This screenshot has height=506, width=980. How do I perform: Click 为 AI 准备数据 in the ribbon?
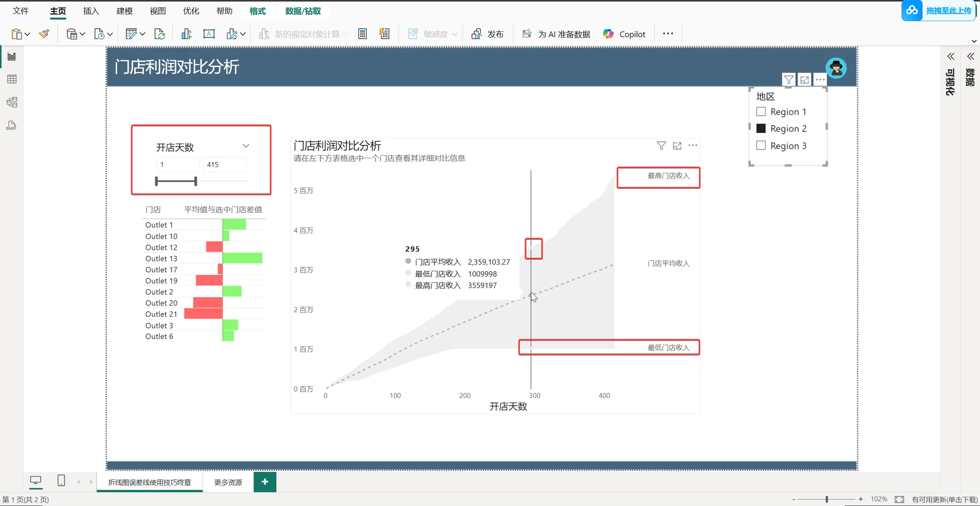[x=556, y=33]
